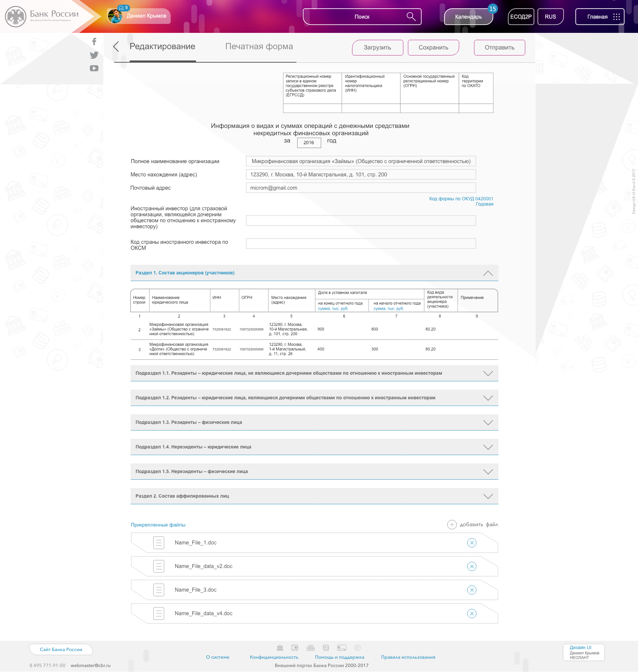Click the webmaster@cbr.ru email text

point(90,665)
